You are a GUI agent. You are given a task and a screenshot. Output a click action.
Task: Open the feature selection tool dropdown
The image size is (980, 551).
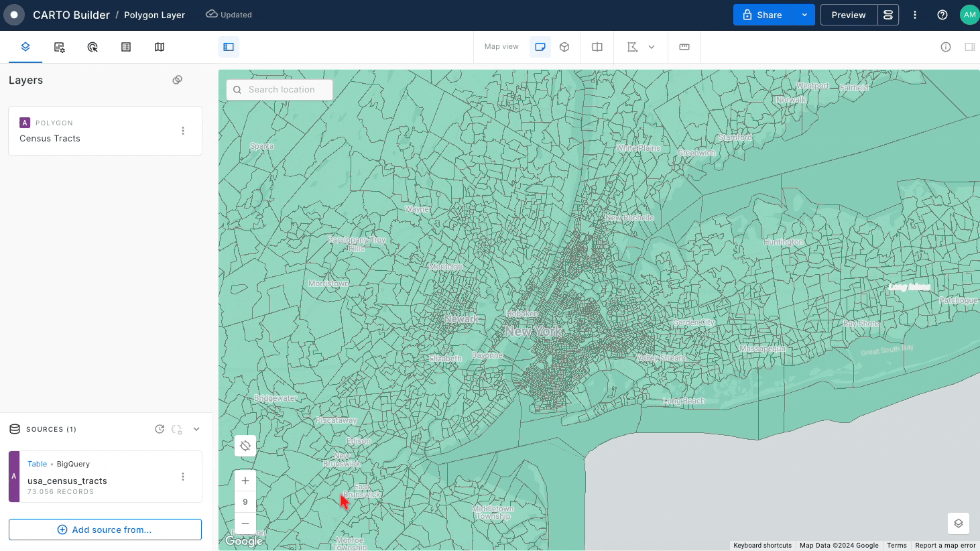click(x=652, y=47)
